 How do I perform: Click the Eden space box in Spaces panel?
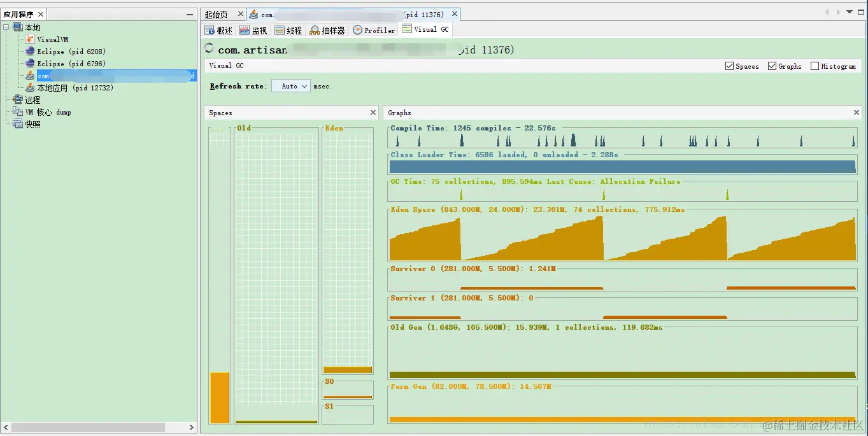pyautogui.click(x=348, y=250)
